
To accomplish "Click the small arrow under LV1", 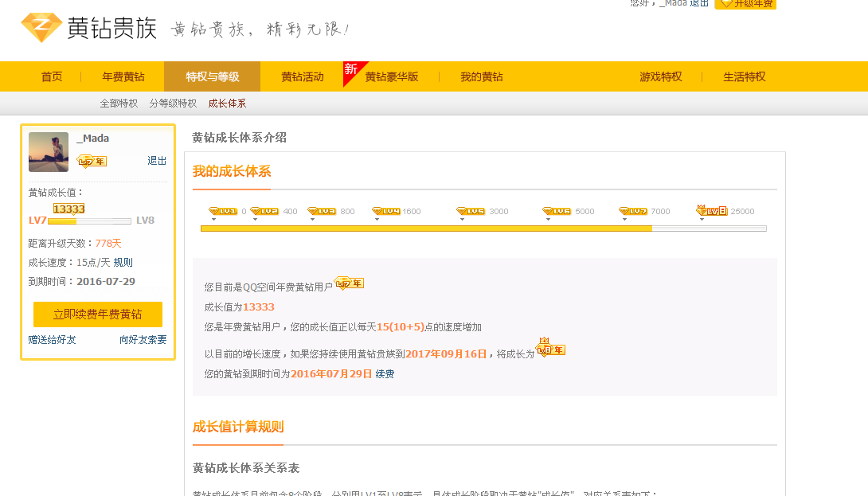I will [x=213, y=220].
